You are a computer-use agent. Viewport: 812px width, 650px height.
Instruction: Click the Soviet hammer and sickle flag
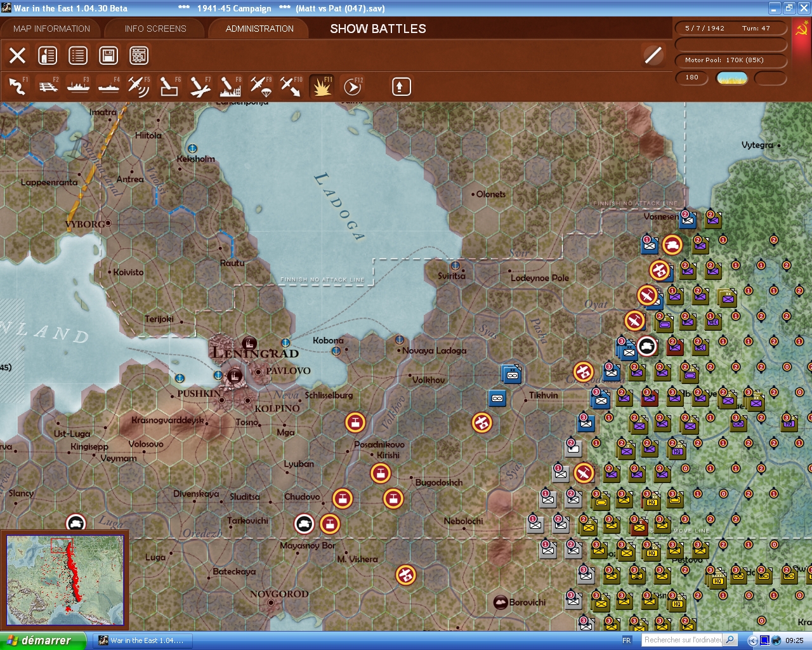801,29
